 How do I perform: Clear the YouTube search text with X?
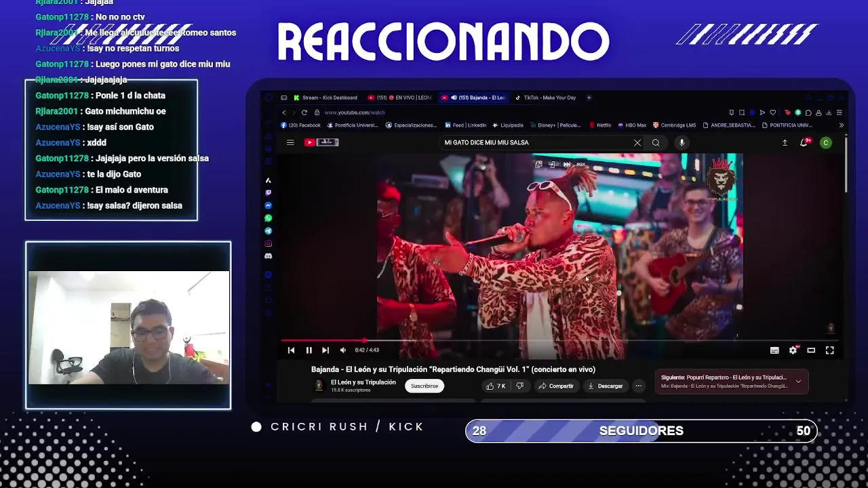[637, 142]
